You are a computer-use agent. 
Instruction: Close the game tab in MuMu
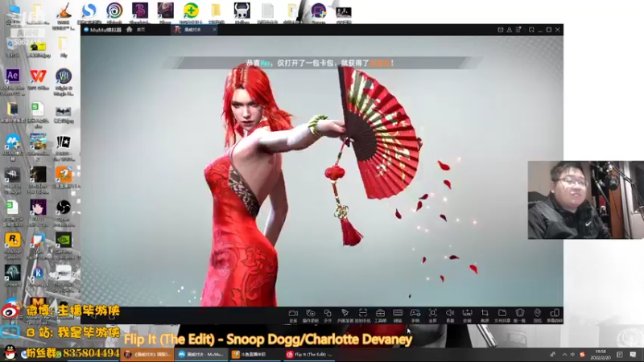[214, 30]
